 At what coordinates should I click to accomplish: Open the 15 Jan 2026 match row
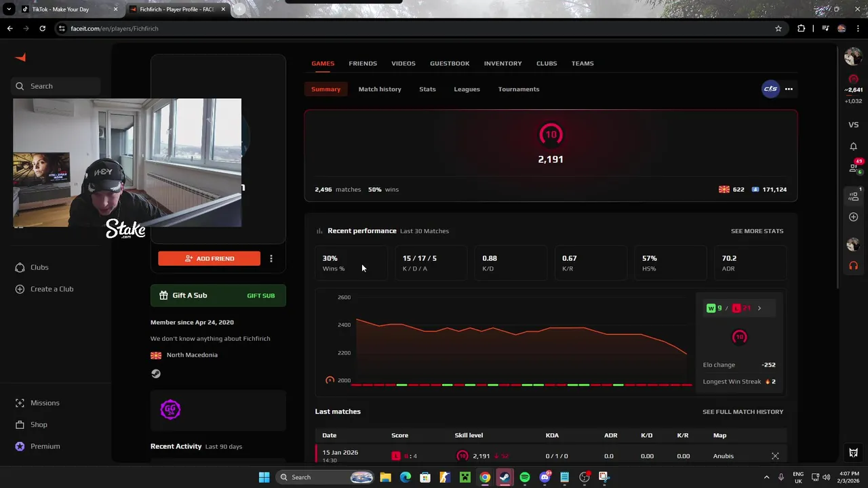pyautogui.click(x=551, y=455)
